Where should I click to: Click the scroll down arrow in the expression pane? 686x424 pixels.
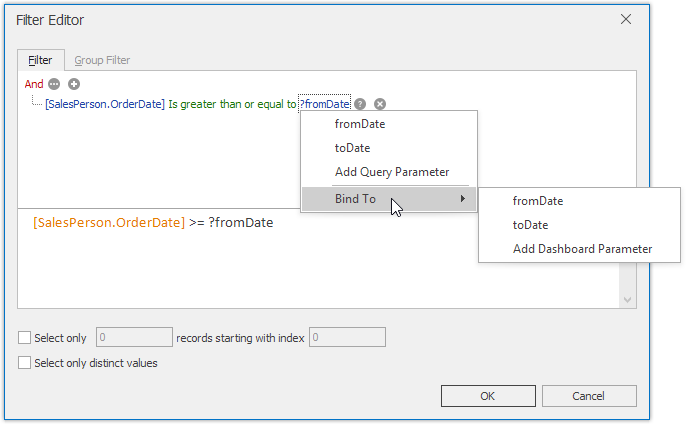tap(627, 299)
